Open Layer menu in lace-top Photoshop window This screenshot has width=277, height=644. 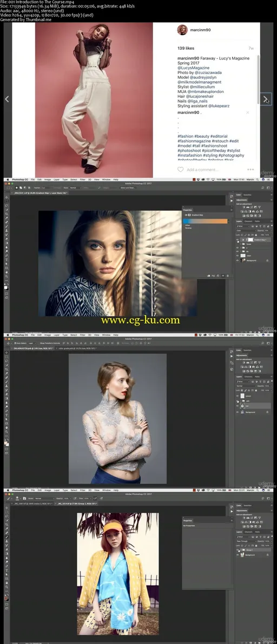[x=56, y=335]
